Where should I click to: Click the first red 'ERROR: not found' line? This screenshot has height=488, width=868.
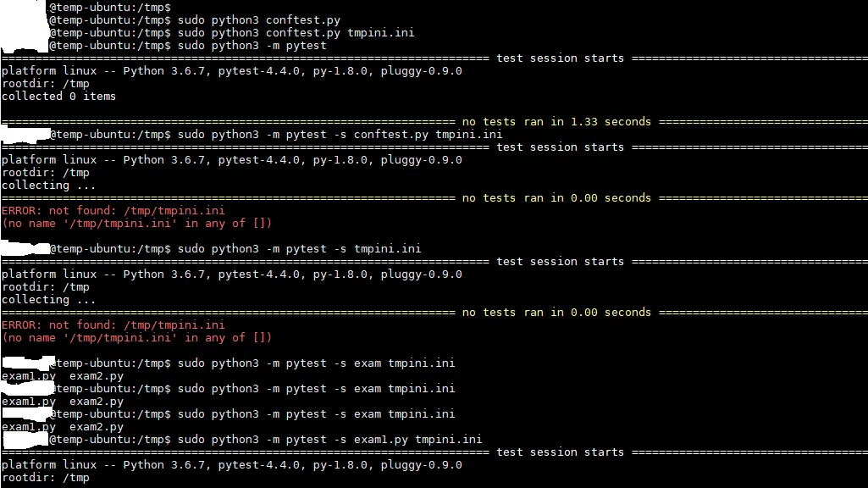pyautogui.click(x=113, y=210)
